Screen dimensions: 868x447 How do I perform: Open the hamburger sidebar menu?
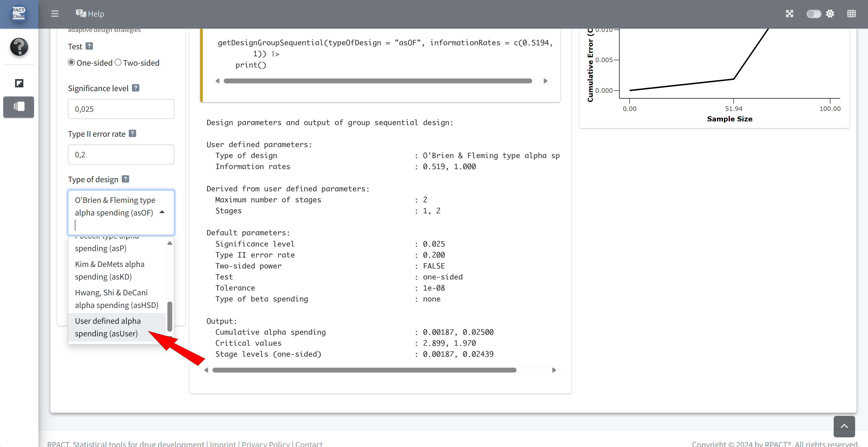tap(55, 14)
